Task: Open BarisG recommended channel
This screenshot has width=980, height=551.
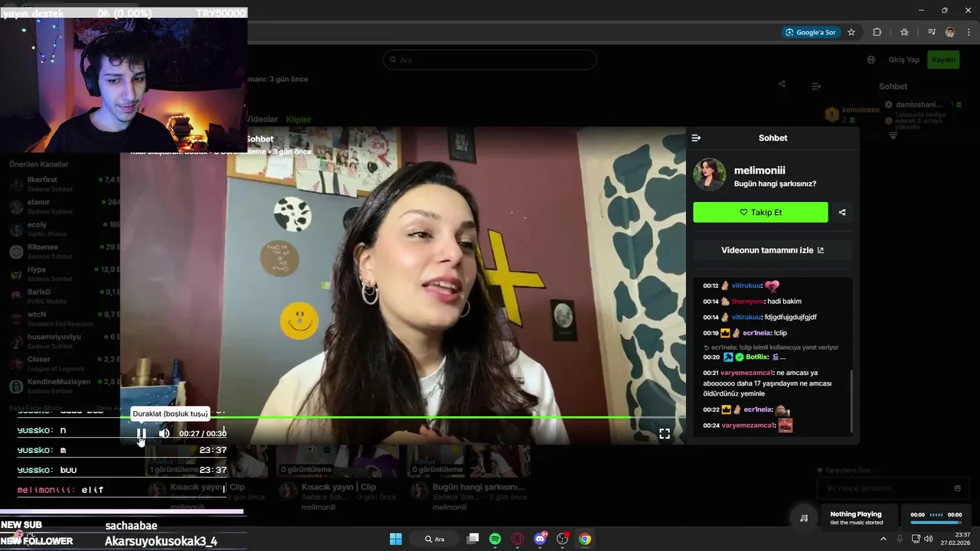Action: [64, 296]
